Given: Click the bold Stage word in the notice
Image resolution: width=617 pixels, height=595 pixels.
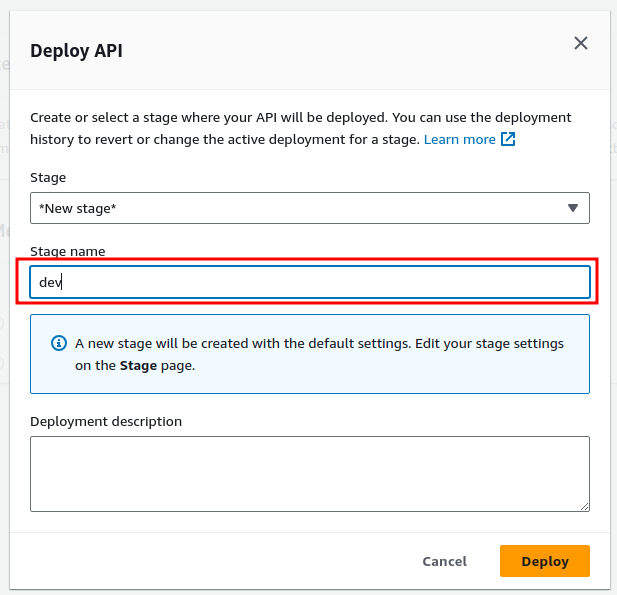Looking at the screenshot, I should pyautogui.click(x=138, y=365).
